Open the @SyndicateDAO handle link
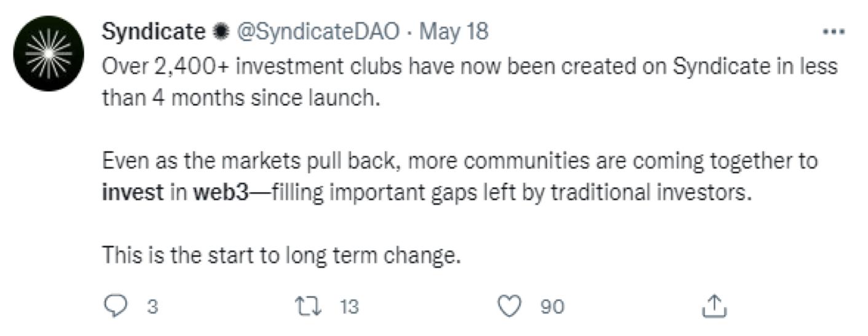 click(318, 32)
